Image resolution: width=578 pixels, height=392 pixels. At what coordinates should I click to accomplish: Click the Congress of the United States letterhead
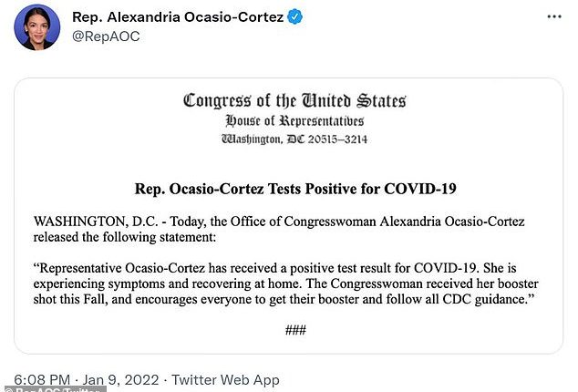[x=294, y=100]
